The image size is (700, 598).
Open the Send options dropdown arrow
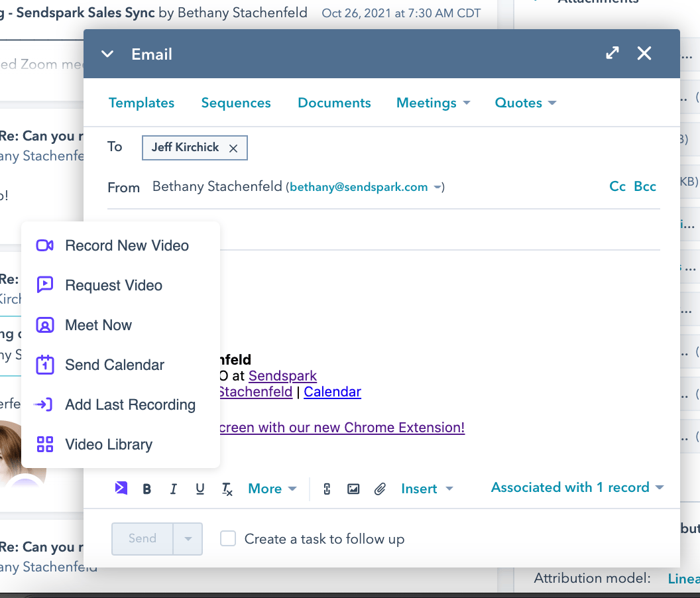click(x=188, y=538)
